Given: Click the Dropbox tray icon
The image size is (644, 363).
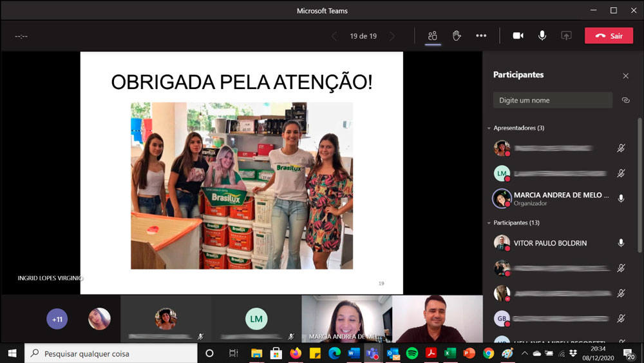Looking at the screenshot, I should [x=573, y=353].
